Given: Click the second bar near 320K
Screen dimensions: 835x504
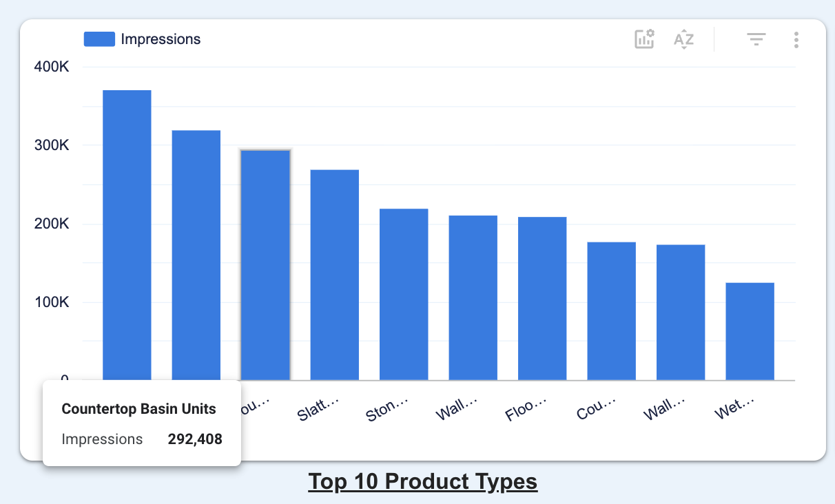Looking at the screenshot, I should click(196, 255).
